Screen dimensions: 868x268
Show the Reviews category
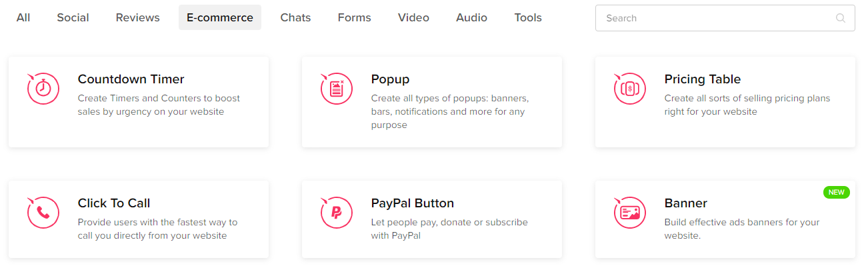(138, 17)
